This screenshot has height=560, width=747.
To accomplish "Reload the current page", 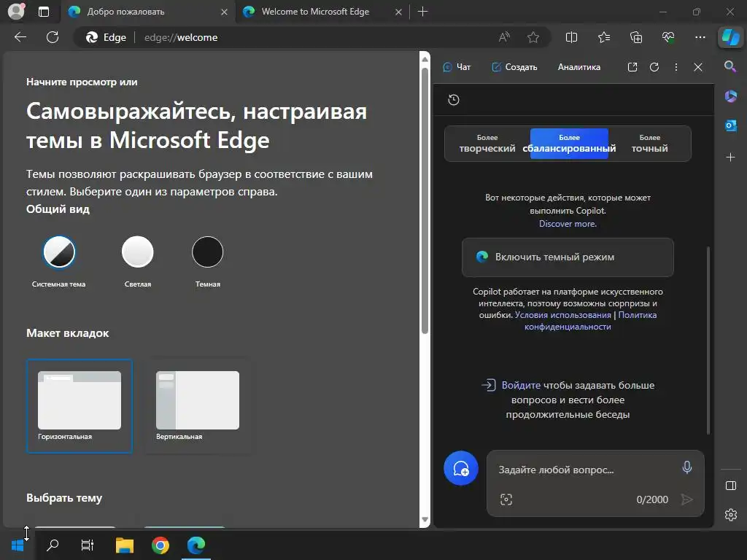I will click(x=53, y=37).
